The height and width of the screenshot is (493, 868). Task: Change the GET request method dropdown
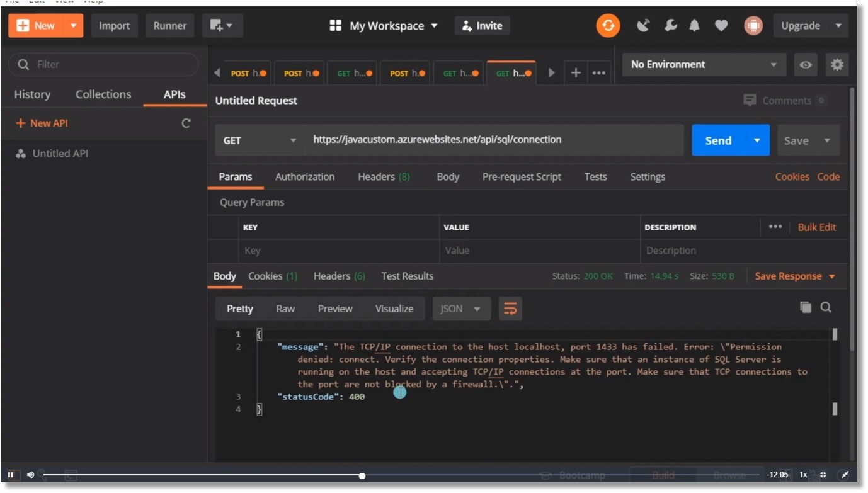pyautogui.click(x=261, y=140)
